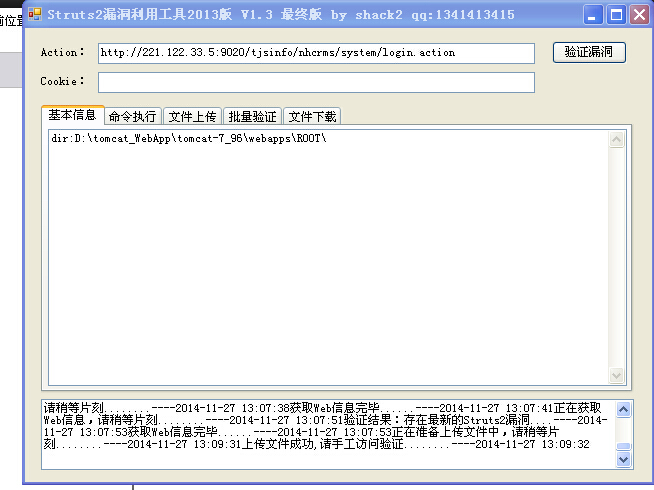
Task: Close the Struts2 tool window
Action: [639, 15]
